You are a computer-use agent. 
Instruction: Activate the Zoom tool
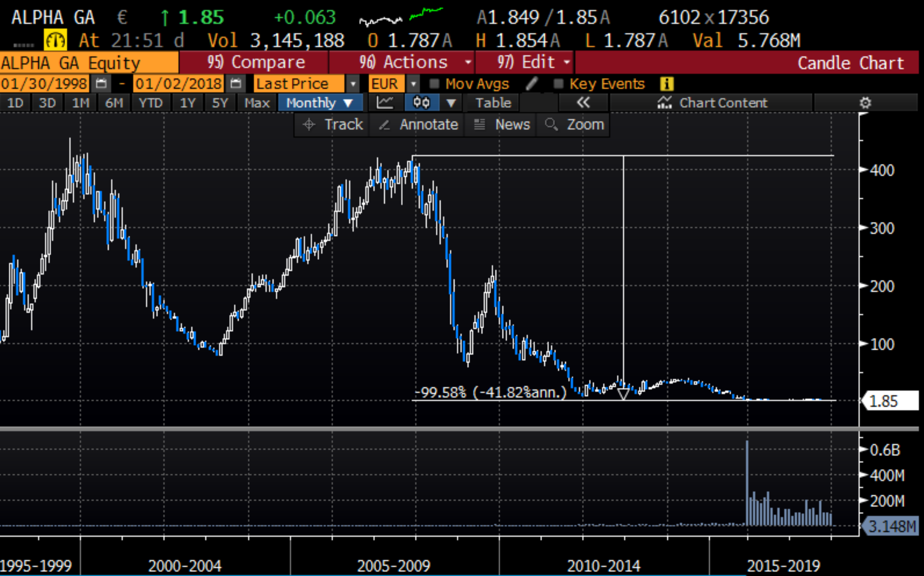click(575, 124)
